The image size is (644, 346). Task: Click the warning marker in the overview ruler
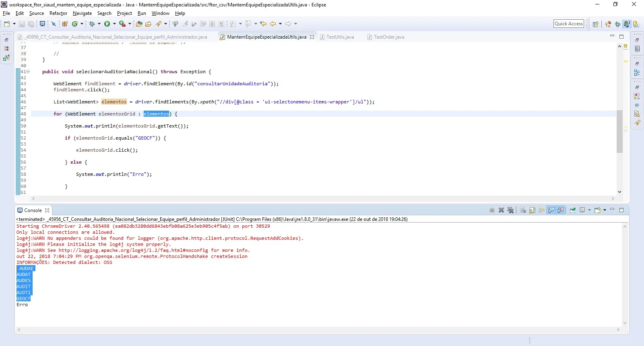tap(625, 62)
